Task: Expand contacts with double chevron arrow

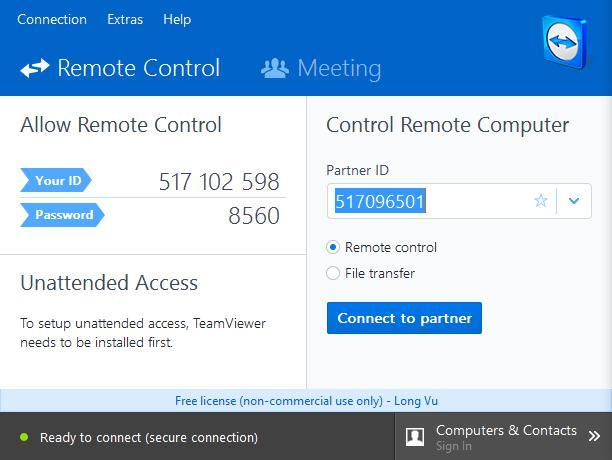Action: pyautogui.click(x=594, y=436)
